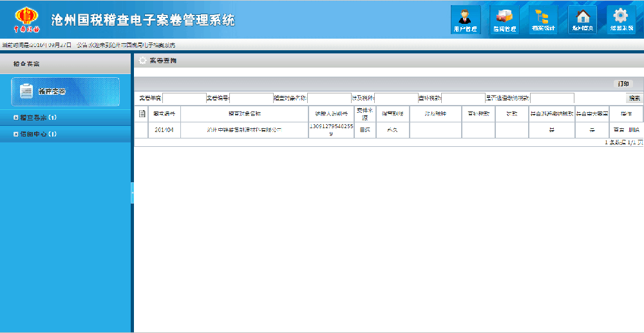Click the document icon in table header
This screenshot has width=644, height=333.
tap(142, 113)
